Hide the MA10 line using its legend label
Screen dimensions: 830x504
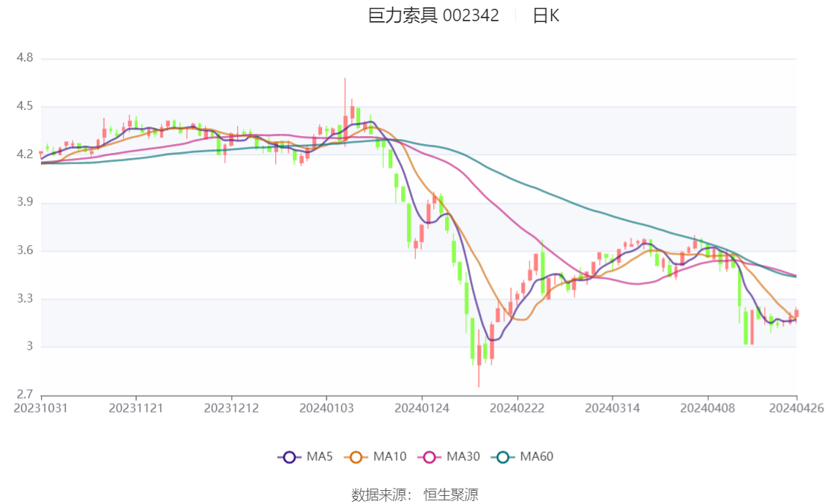[x=389, y=457]
